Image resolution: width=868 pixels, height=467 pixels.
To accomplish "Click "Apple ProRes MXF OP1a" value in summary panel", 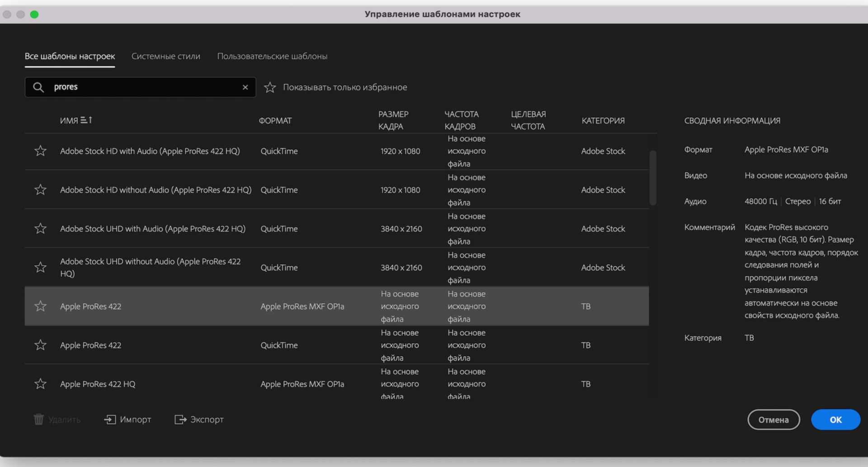I will [786, 149].
